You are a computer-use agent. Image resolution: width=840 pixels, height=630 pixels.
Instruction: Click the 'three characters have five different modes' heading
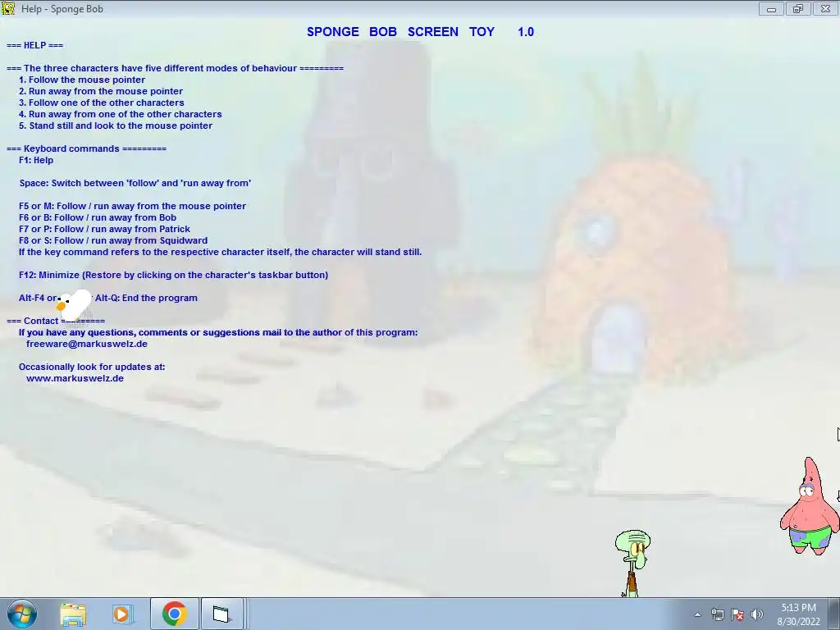[175, 68]
